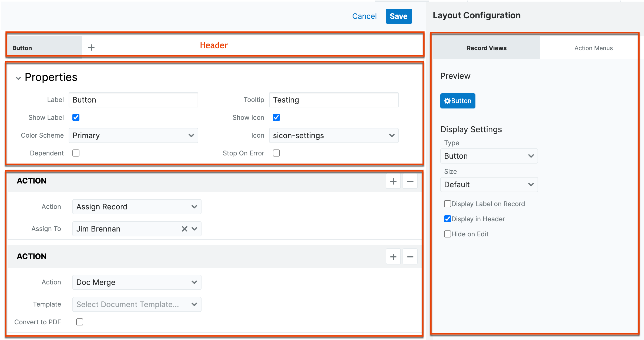Enable the Hide on Edit setting
Viewport: 644px width, 340px height.
tap(448, 234)
